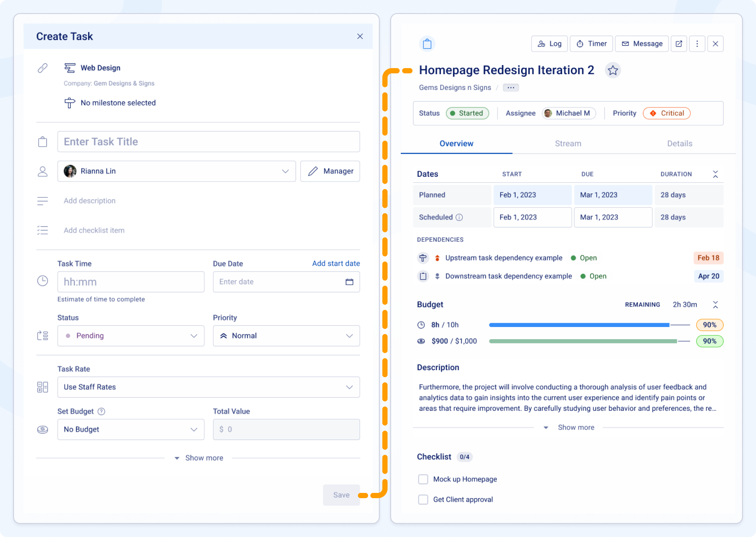Click the clipboard icon beside task title field
The height and width of the screenshot is (537, 756).
tap(42, 141)
